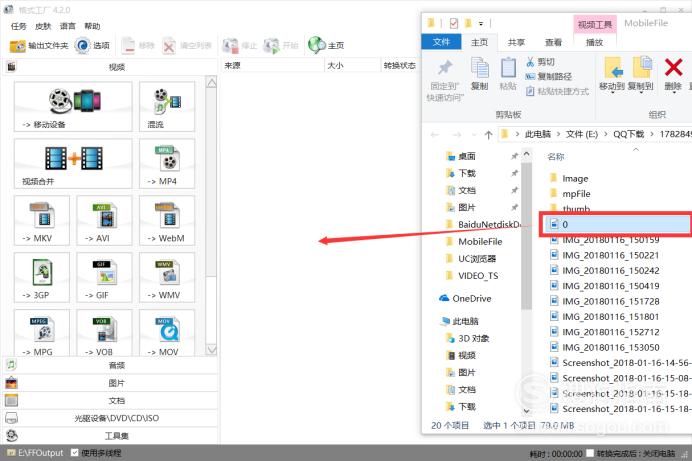The image size is (692, 461).
Task: Open the mpFile folder
Action: 570,194
